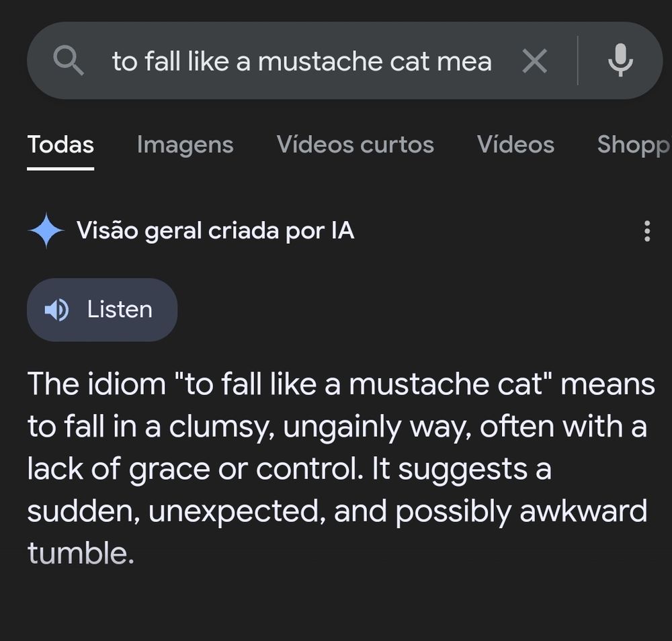672x641 pixels.
Task: Click the word "tumble." ending the overview
Action: coord(81,554)
